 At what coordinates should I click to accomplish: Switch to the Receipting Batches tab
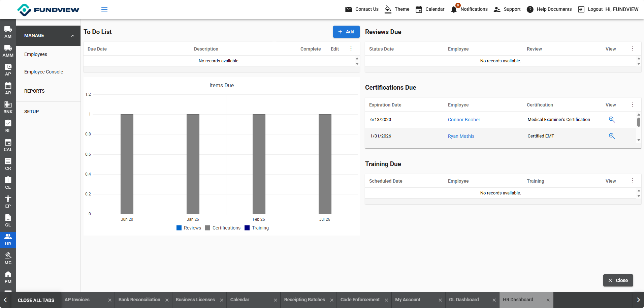pyautogui.click(x=304, y=300)
